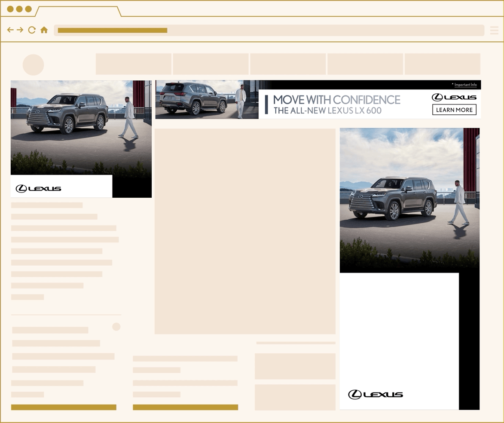
Task: Click the round site logo placeholder
Action: pyautogui.click(x=33, y=64)
